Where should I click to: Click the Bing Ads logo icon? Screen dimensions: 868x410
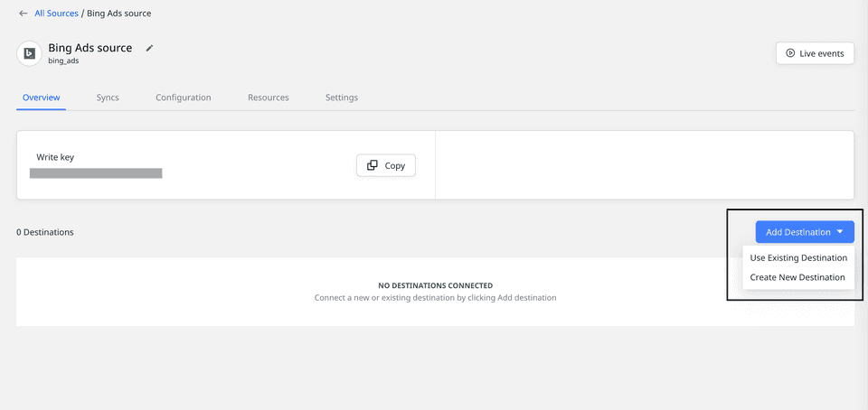[x=29, y=53]
